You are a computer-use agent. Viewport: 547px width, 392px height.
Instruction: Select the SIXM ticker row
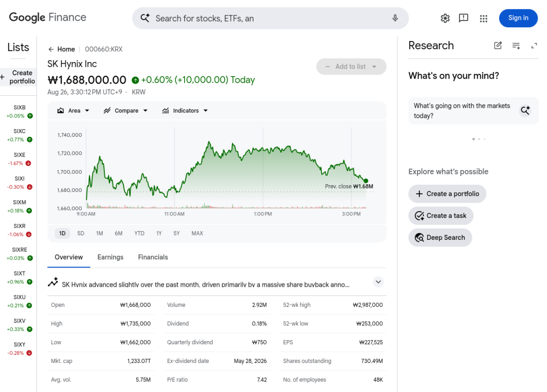[x=19, y=206]
